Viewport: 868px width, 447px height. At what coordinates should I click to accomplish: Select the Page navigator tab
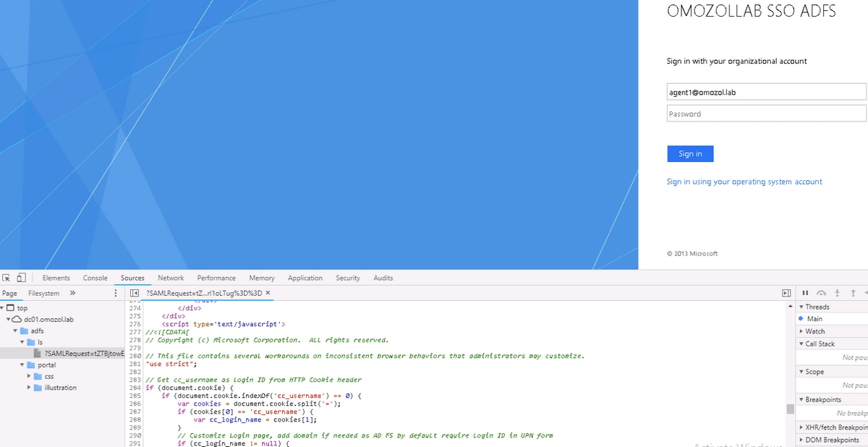coord(9,293)
